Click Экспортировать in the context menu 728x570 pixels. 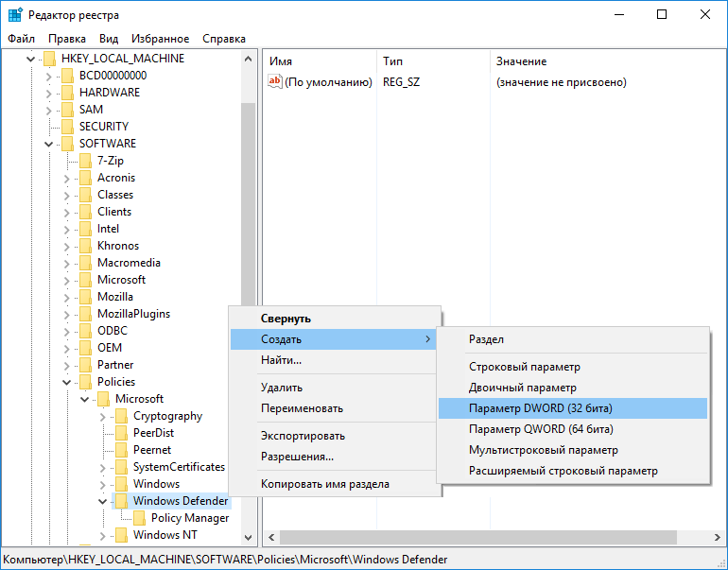pyautogui.click(x=303, y=436)
